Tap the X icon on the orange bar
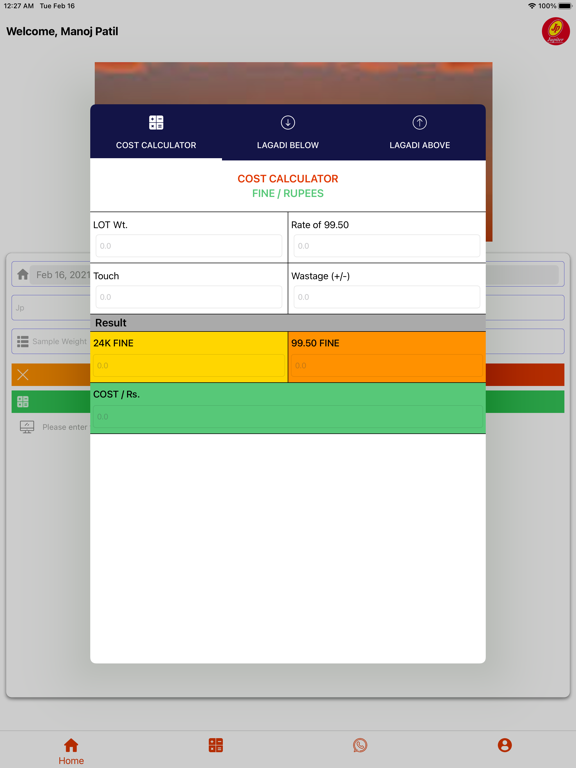This screenshot has height=768, width=576. click(x=23, y=375)
